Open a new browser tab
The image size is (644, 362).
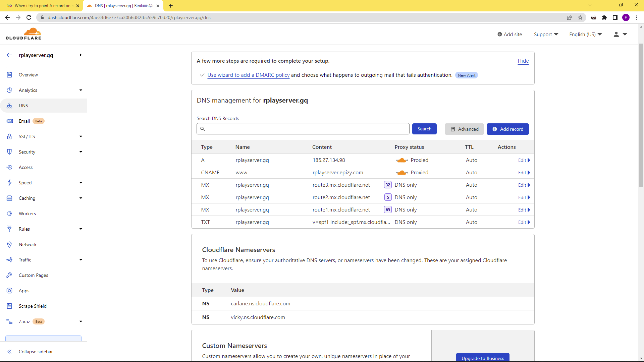pyautogui.click(x=171, y=6)
